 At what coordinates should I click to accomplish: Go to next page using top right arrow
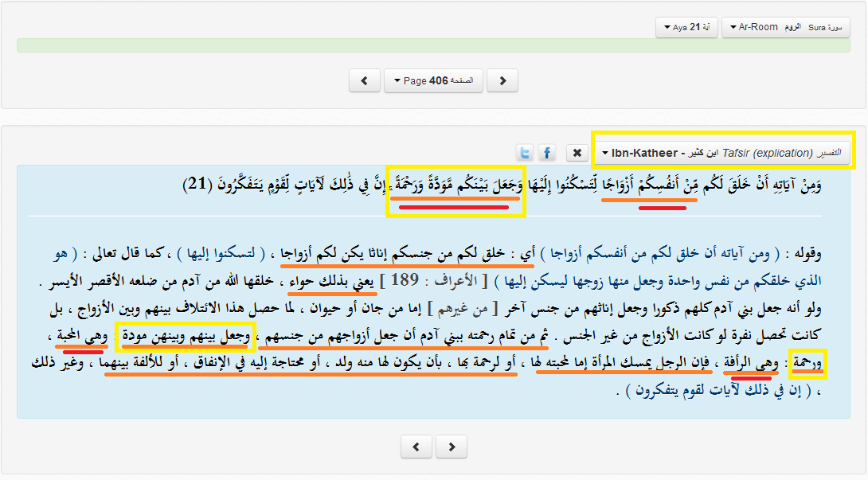[502, 81]
